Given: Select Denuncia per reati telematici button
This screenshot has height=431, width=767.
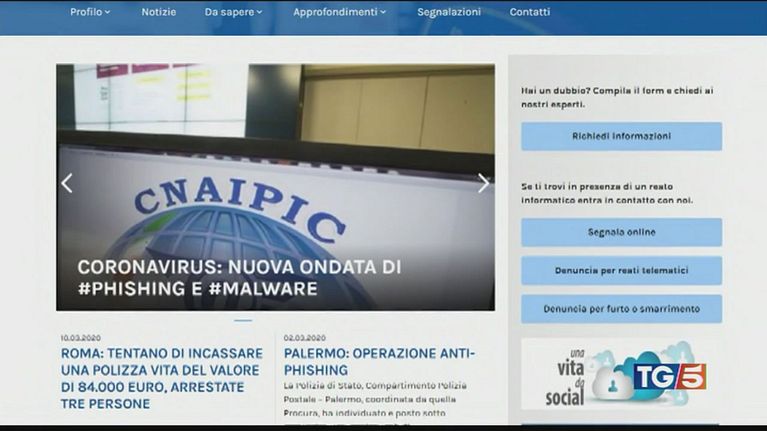Looking at the screenshot, I should coord(621,270).
